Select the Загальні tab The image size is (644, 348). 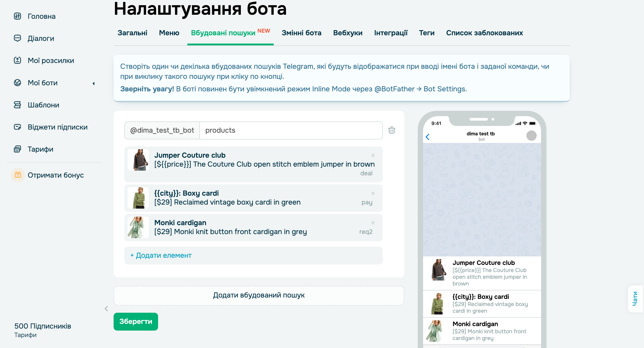[133, 33]
